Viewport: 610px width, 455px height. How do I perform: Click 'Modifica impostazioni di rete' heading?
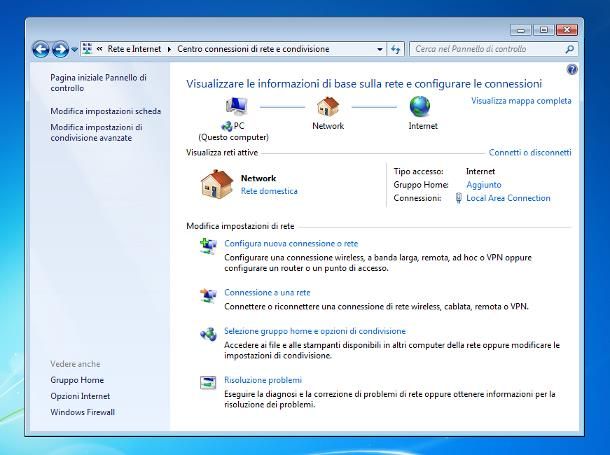240,226
